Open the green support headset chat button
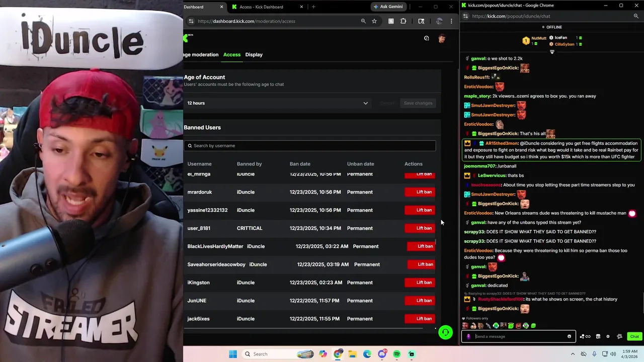 tap(445, 332)
